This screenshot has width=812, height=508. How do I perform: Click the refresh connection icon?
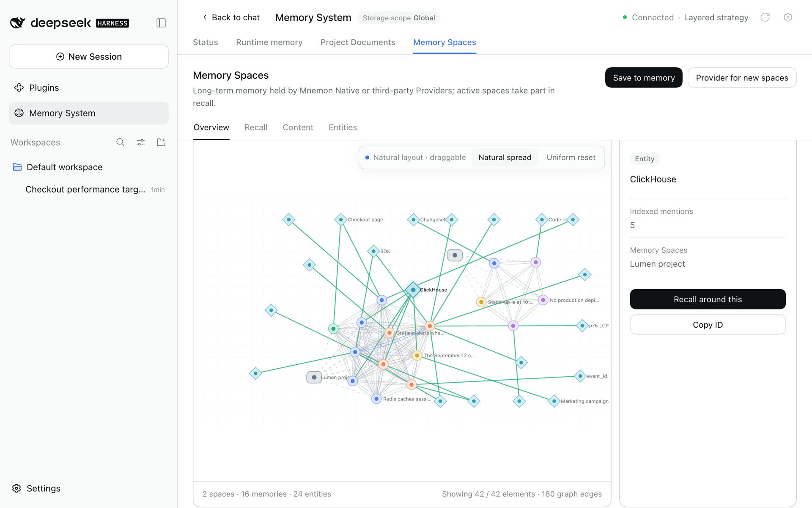[765, 17]
